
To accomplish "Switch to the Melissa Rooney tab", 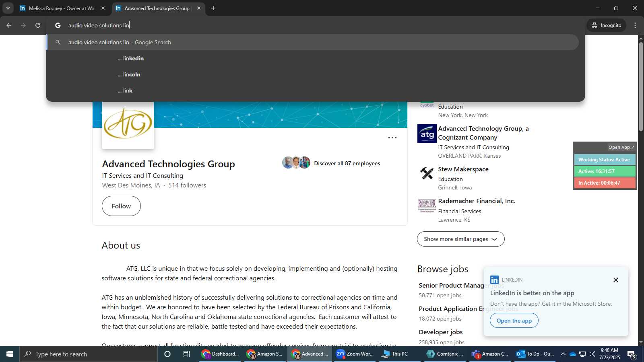I will point(62,8).
